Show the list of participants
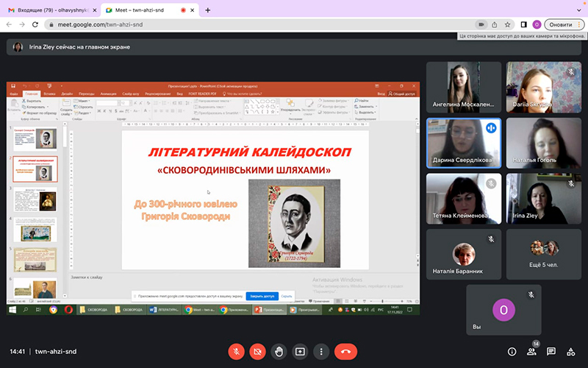Image resolution: width=588 pixels, height=368 pixels. pos(531,352)
